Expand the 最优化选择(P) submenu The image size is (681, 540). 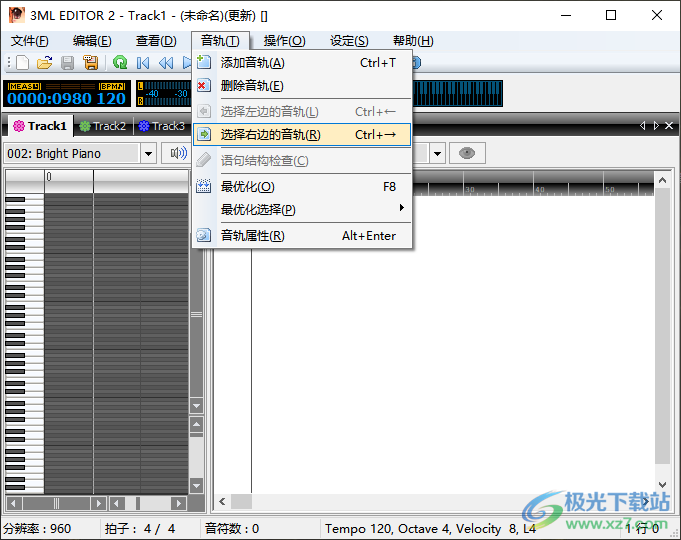(302, 209)
